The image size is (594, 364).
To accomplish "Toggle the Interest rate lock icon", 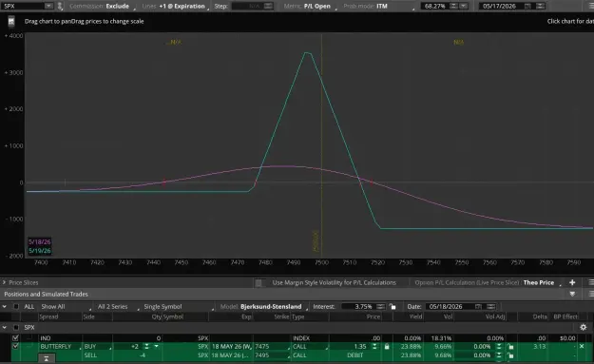I will pyautogui.click(x=393, y=306).
